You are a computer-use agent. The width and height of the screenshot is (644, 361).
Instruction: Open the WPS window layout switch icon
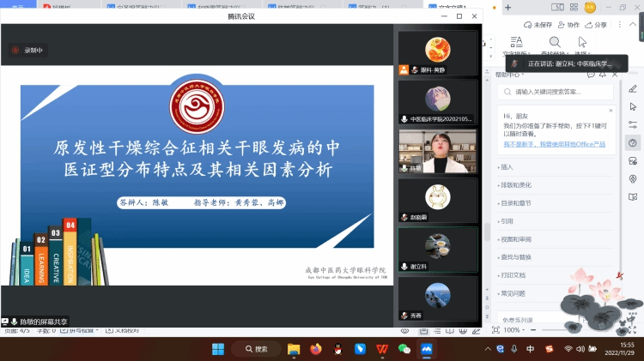pyautogui.click(x=557, y=7)
